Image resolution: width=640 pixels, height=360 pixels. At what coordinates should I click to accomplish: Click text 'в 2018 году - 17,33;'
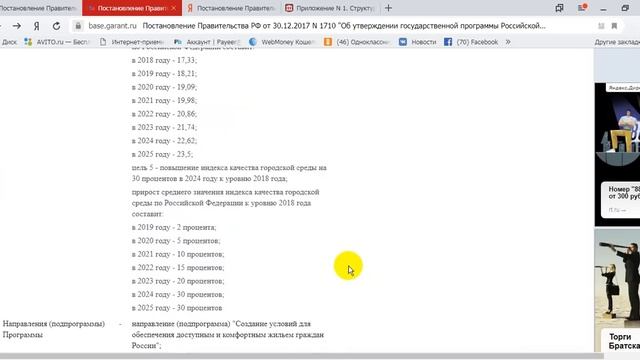coord(164,60)
